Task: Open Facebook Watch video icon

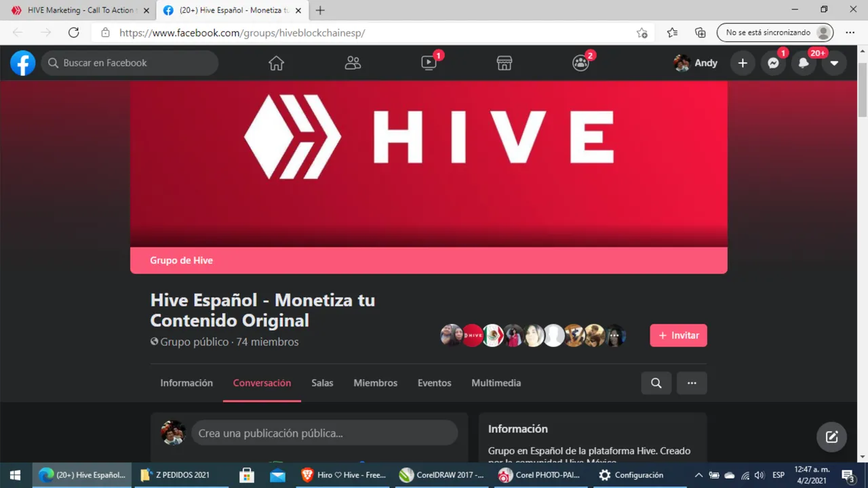Action: [429, 63]
